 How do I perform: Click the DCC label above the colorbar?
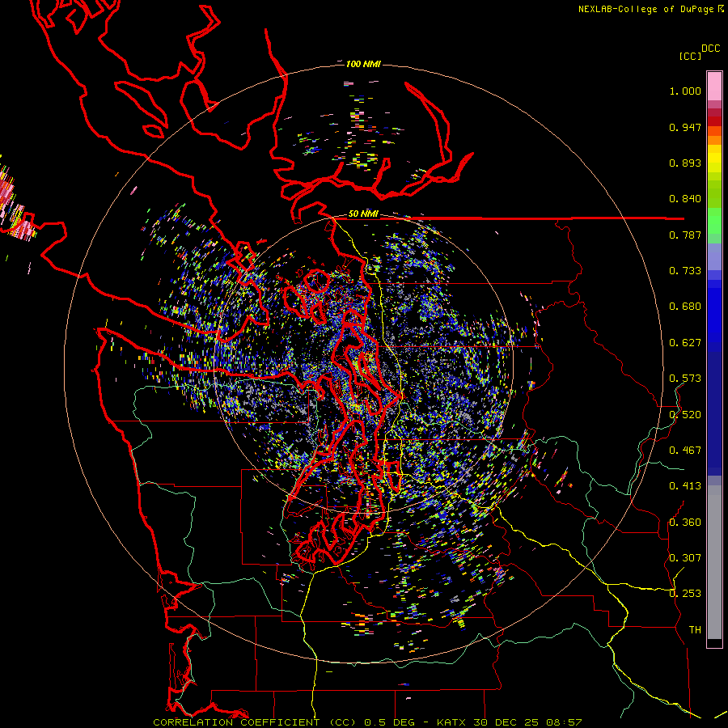click(x=711, y=49)
